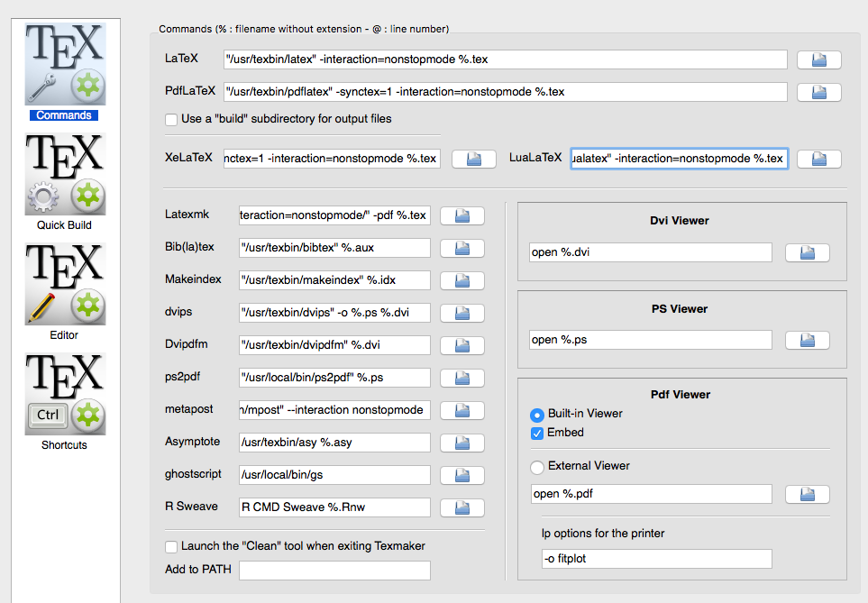This screenshot has width=868, height=603.
Task: Browse for the Dvi Viewer program
Action: click(807, 253)
